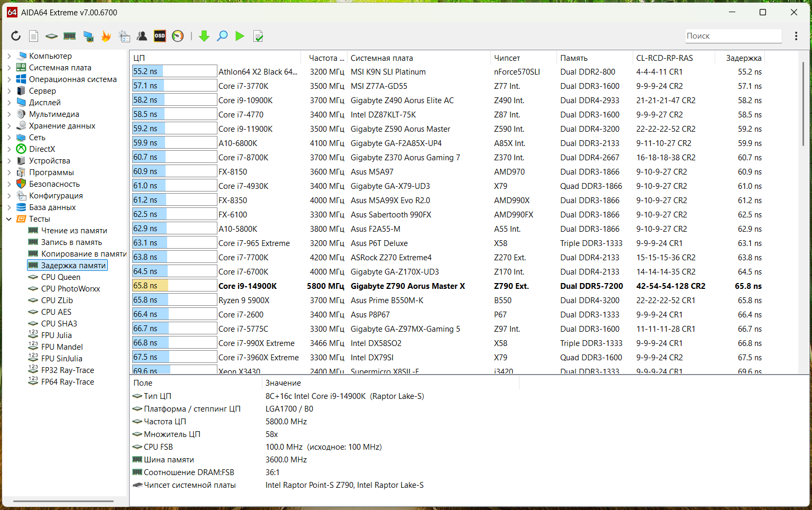The height and width of the screenshot is (510, 812).
Task: Expand the Операционная система tree node
Action: (x=9, y=79)
